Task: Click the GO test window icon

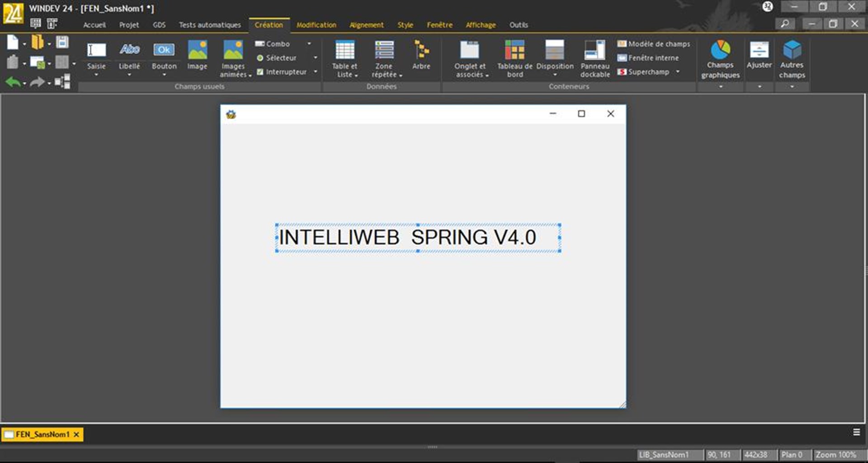Action: [38, 62]
